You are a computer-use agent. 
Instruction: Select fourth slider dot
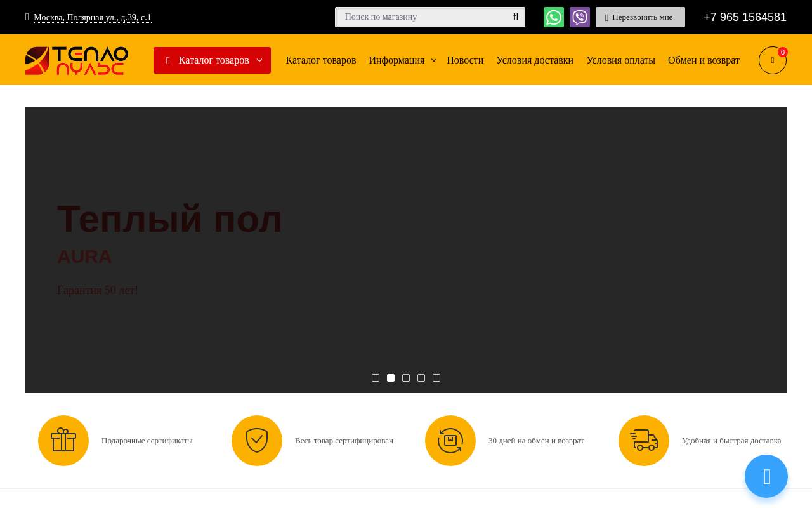point(421,378)
